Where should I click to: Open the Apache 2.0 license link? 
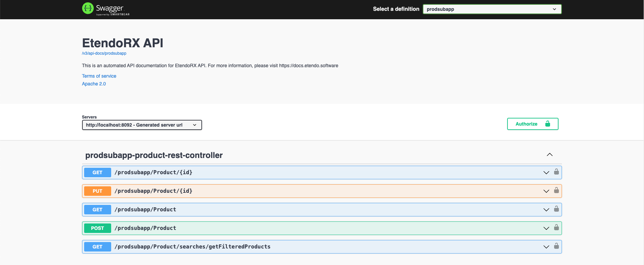[x=94, y=84]
